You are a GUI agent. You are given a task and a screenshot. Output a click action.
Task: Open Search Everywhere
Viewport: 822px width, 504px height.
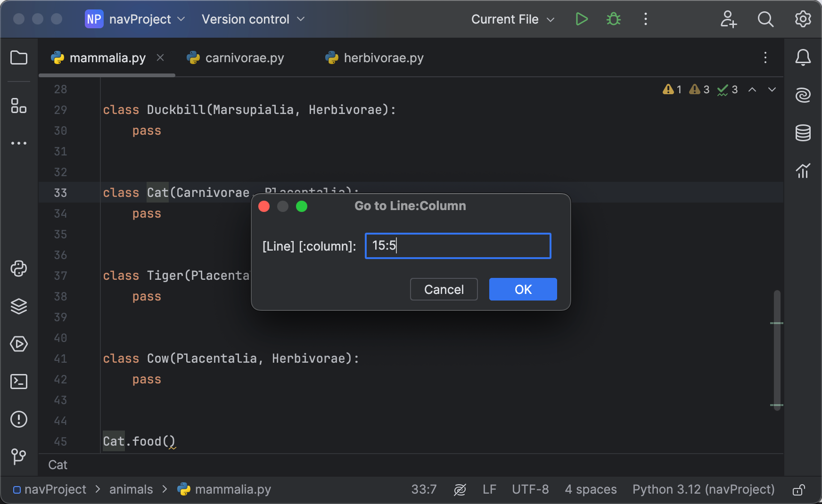click(x=765, y=19)
